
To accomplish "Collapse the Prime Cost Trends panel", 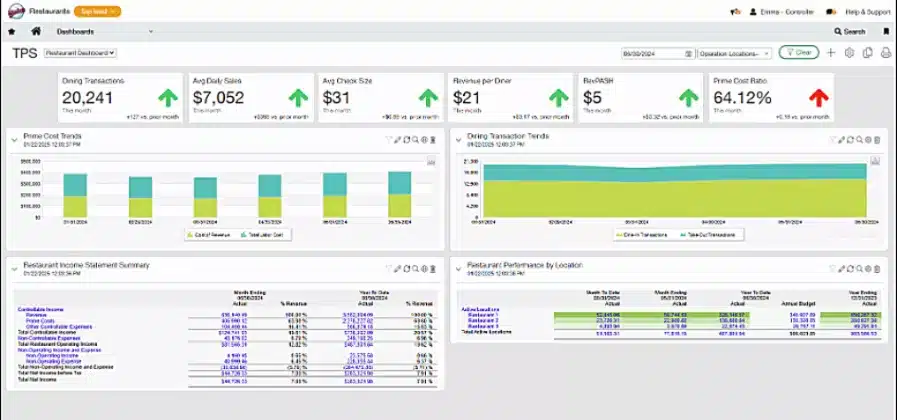I will (x=14, y=140).
